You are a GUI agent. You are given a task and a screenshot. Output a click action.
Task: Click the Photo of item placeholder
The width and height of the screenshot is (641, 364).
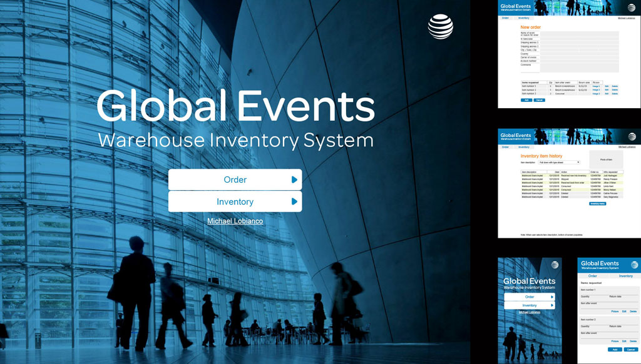[606, 159]
